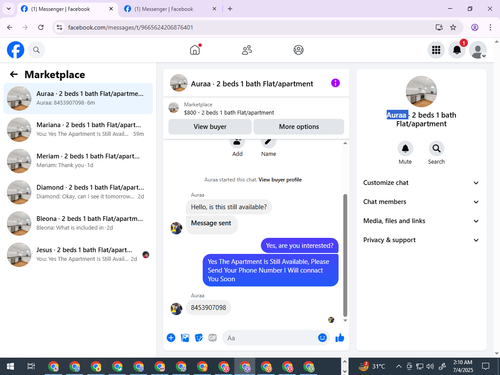Open the Menu grid icon

pos(436,50)
